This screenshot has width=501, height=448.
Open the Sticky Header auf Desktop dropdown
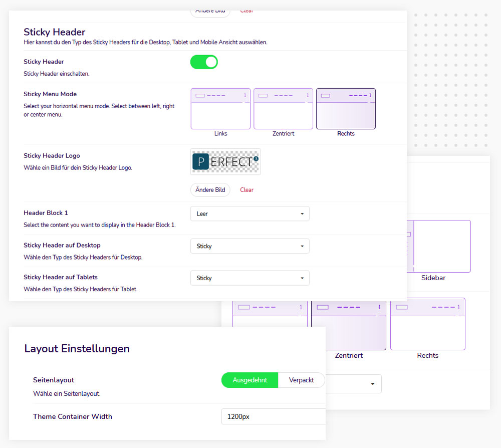point(249,246)
